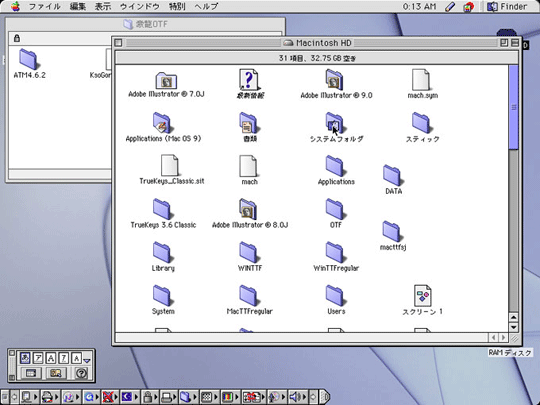Viewport: 540px width, 405px height.
Task: Open the Adobe Illustrator 7.0J folder
Action: (166, 81)
